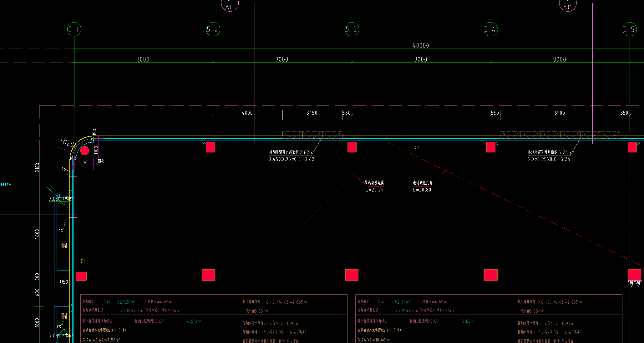Select the L=20.80 evacuation distance label

422,190
